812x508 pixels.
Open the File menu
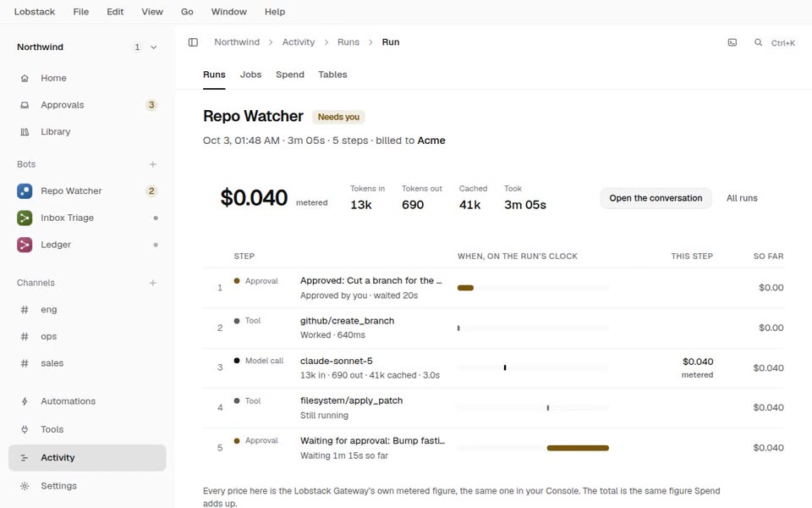[81, 11]
